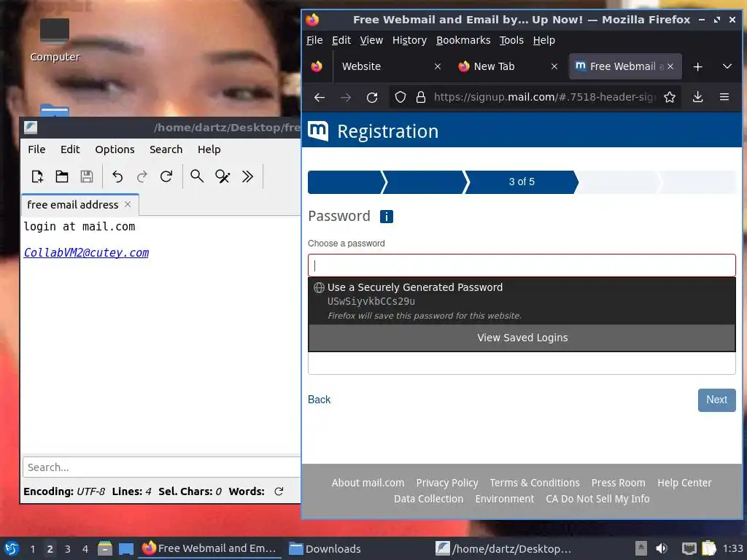Reload the document via the editor toolbar
This screenshot has height=560, width=747.
coord(166,176)
